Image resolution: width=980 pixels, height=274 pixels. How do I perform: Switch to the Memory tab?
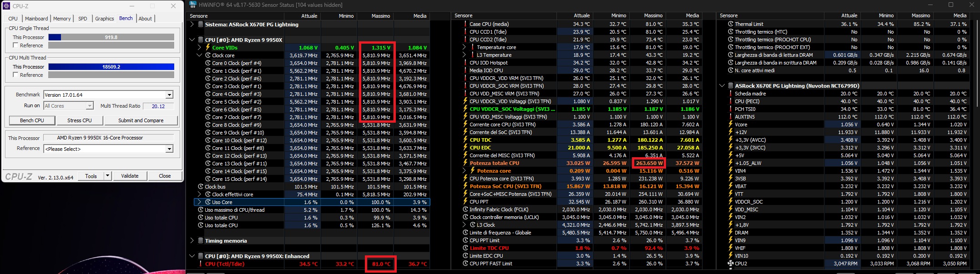62,19
